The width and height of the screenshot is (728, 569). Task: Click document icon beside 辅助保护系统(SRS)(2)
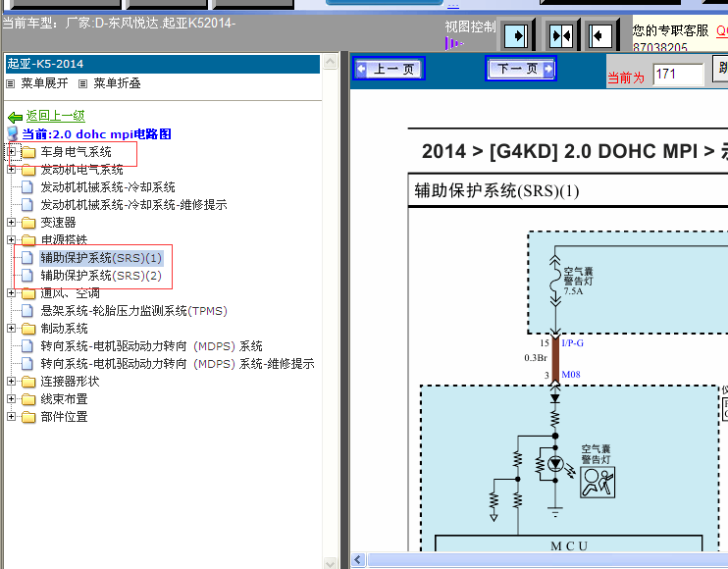(x=27, y=276)
